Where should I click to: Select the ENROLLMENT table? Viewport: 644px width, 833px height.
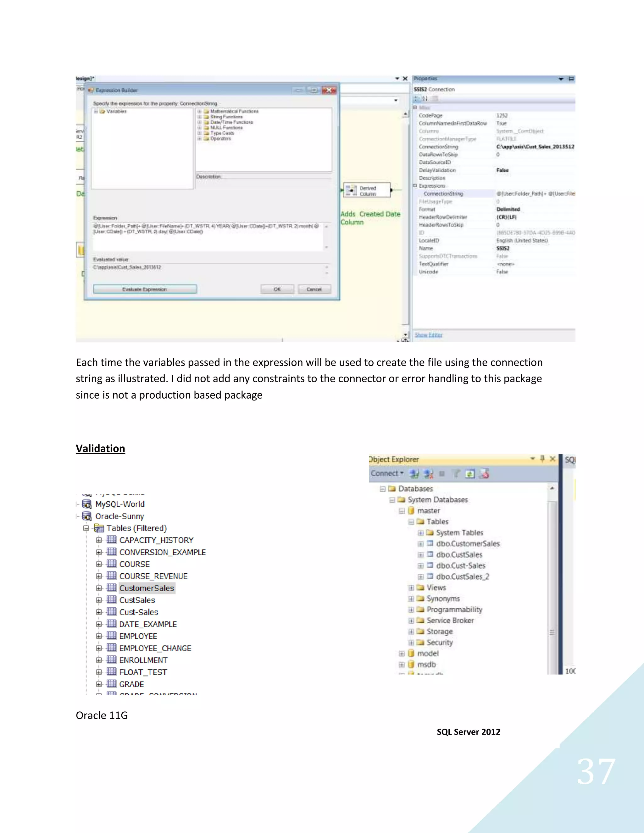tap(143, 660)
